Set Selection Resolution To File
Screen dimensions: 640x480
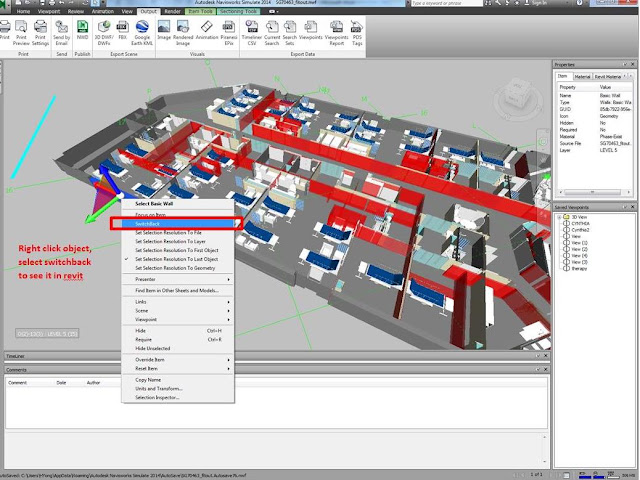[x=178, y=233]
